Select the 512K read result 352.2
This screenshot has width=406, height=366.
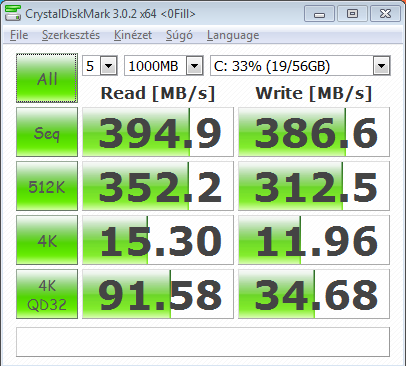point(158,186)
